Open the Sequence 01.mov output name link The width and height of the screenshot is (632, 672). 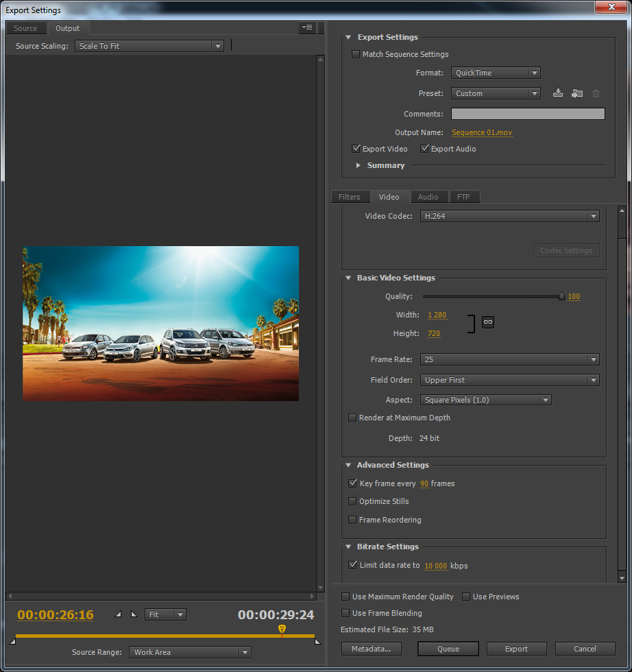pyautogui.click(x=481, y=132)
